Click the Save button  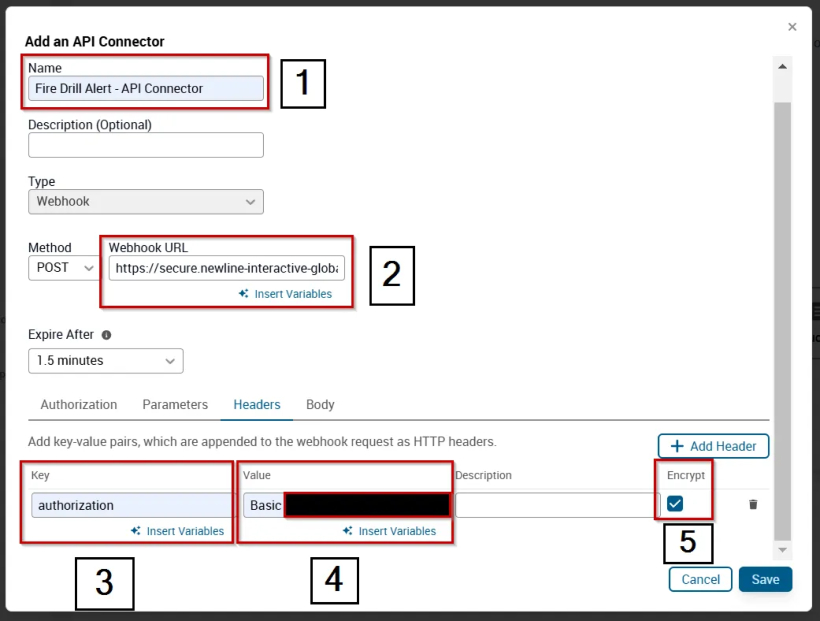(764, 579)
